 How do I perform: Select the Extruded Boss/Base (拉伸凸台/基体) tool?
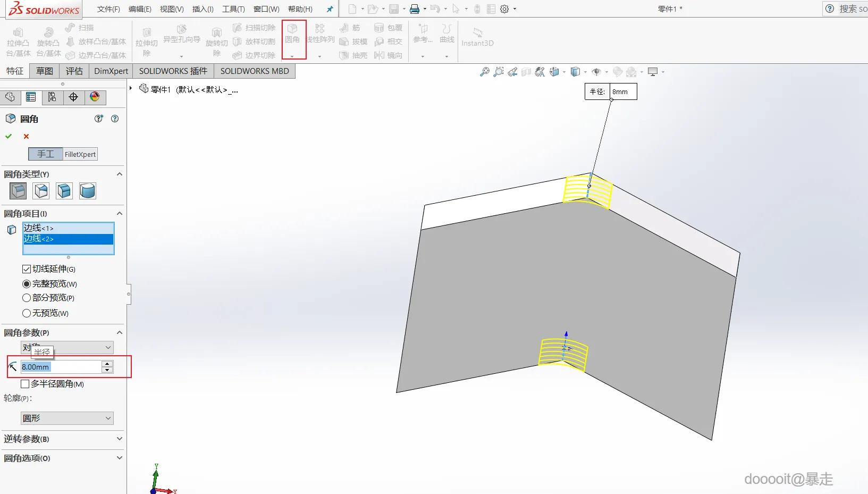18,41
